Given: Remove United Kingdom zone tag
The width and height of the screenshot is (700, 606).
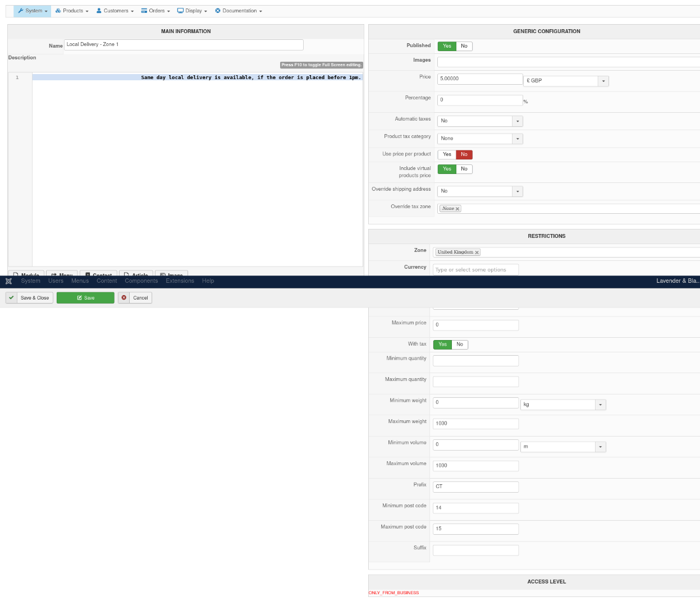Looking at the screenshot, I should (477, 252).
